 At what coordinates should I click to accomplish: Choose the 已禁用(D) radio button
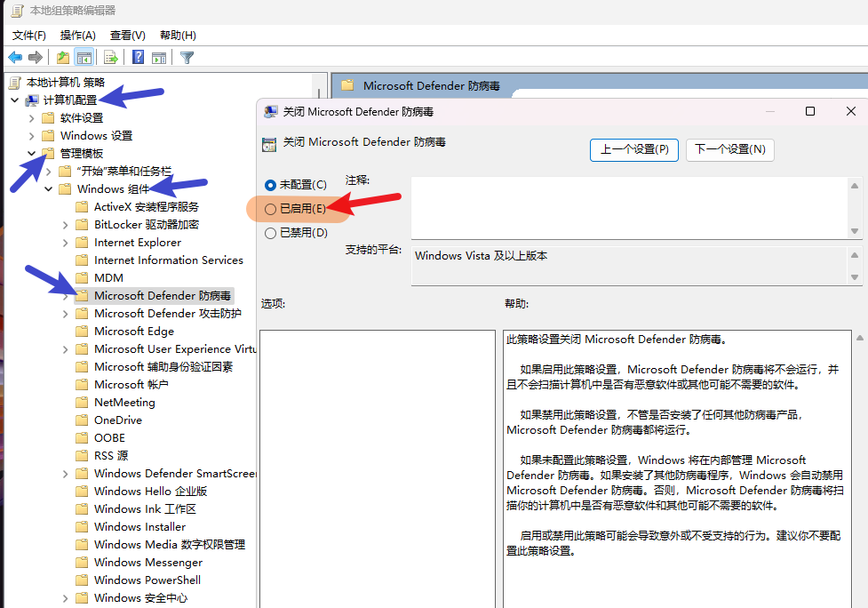[x=271, y=233]
